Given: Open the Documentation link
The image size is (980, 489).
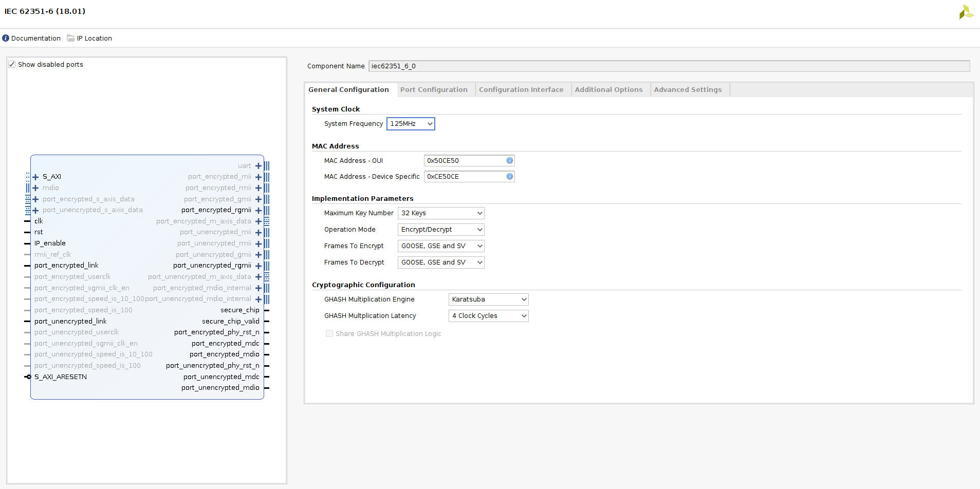Looking at the screenshot, I should (35, 38).
